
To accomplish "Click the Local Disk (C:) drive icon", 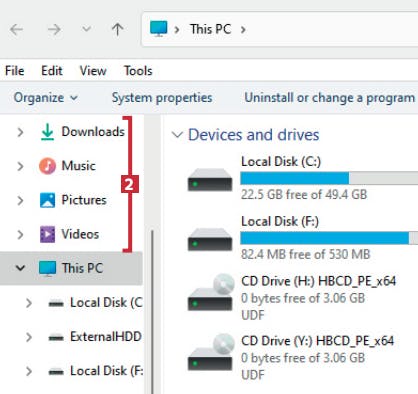I will (210, 180).
